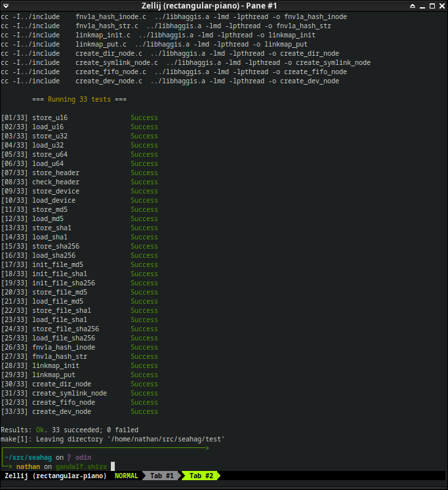Click the Zellij session name in status bar

56,475
